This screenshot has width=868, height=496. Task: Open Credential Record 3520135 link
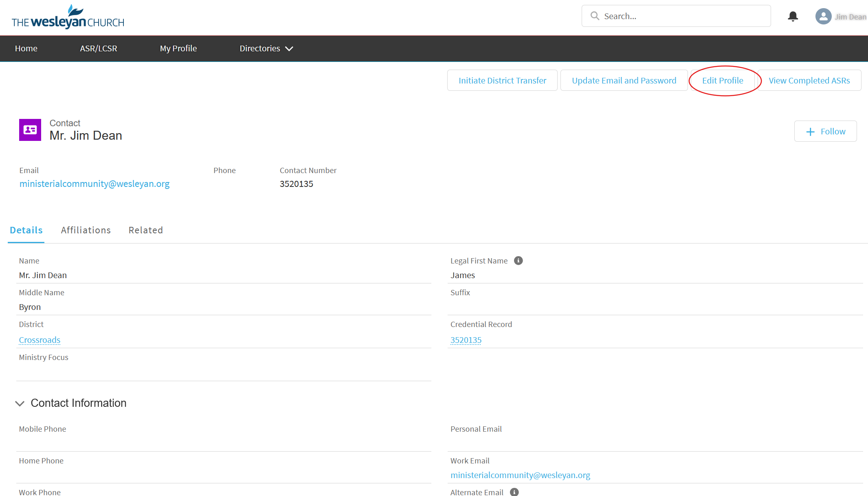(x=466, y=340)
